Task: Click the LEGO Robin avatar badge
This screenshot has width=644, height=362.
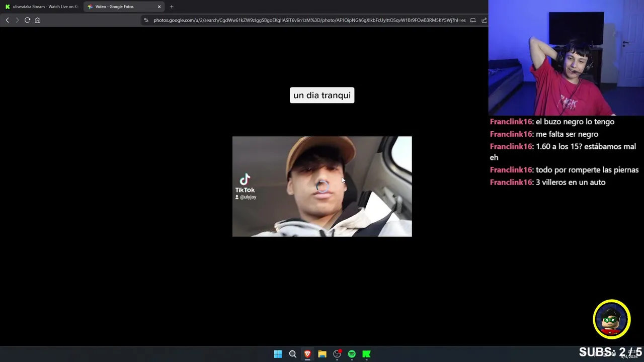Action: click(611, 319)
